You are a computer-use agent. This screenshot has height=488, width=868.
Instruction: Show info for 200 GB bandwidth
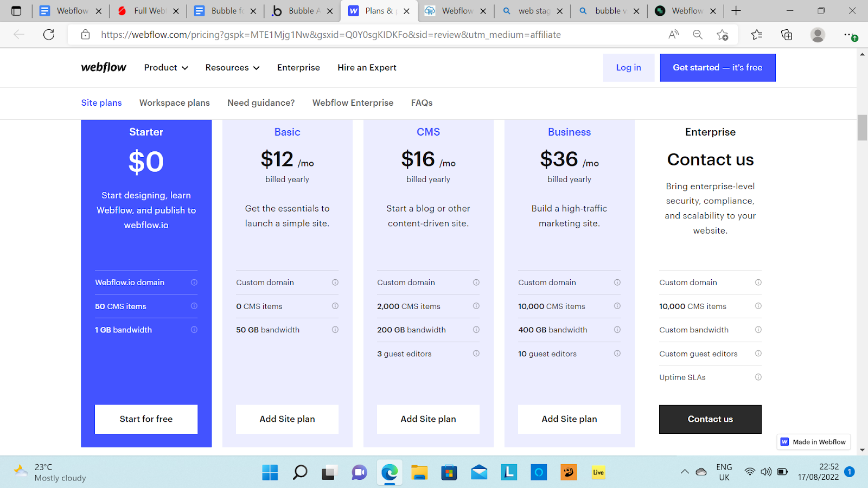click(x=476, y=330)
